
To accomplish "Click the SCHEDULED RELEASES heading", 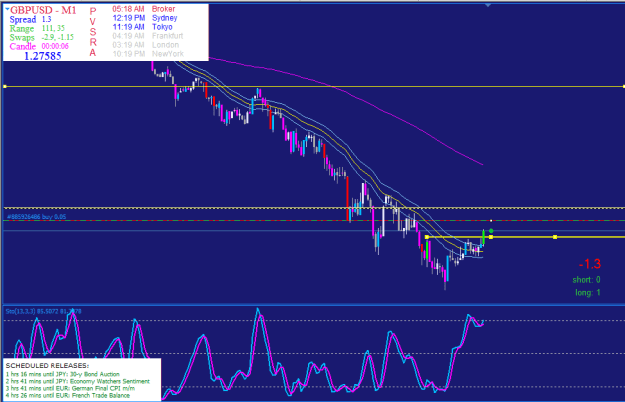I will [x=47, y=365].
